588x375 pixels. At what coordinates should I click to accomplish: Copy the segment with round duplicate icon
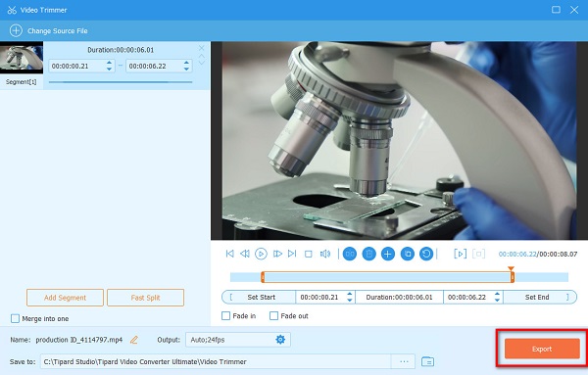coord(408,254)
